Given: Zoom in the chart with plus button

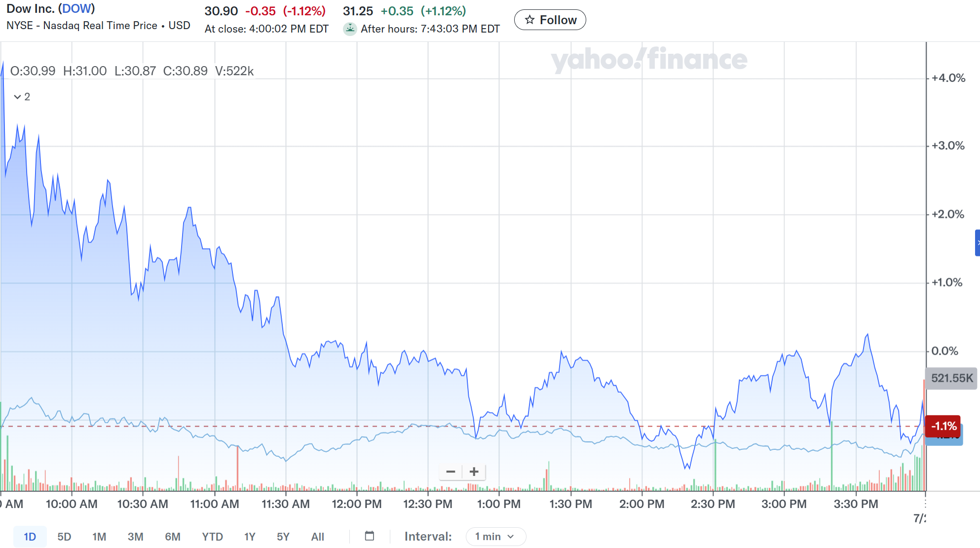Looking at the screenshot, I should click(x=474, y=472).
